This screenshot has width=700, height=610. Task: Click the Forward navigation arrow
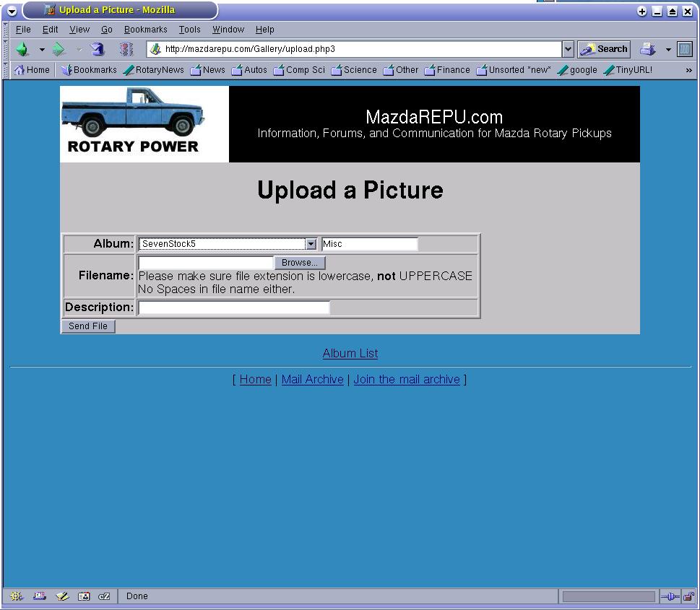(x=59, y=49)
